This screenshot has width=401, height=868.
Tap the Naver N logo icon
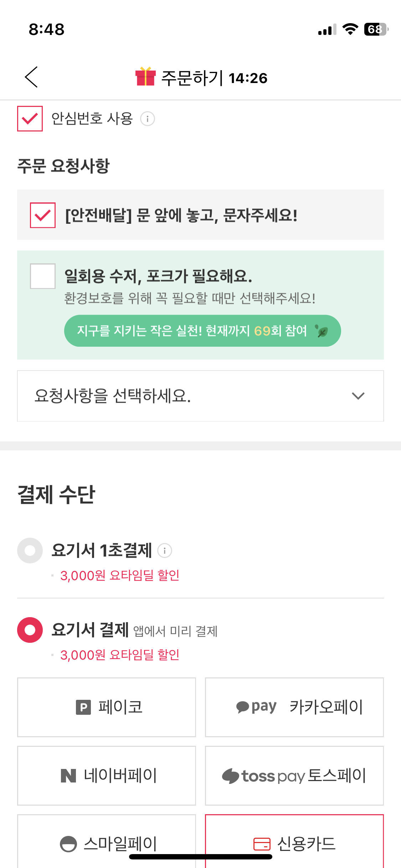[x=68, y=776]
